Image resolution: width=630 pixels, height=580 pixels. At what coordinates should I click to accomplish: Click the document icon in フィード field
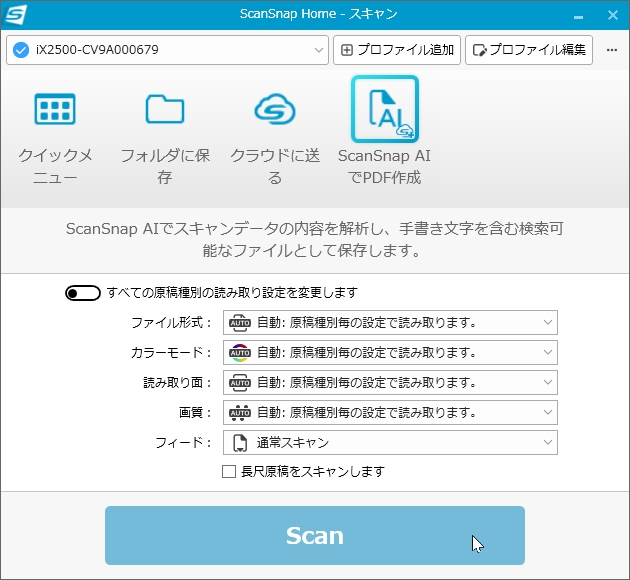click(x=240, y=443)
